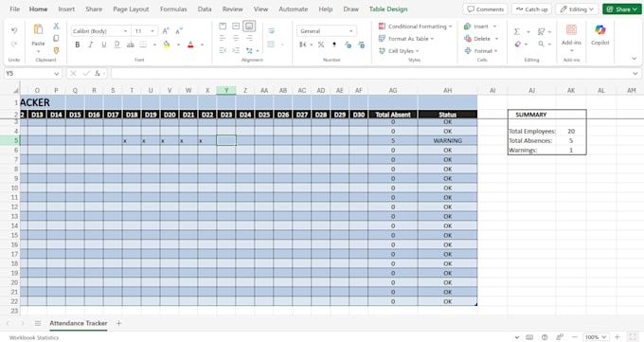
Task: Toggle italic formatting
Action: coord(90,45)
